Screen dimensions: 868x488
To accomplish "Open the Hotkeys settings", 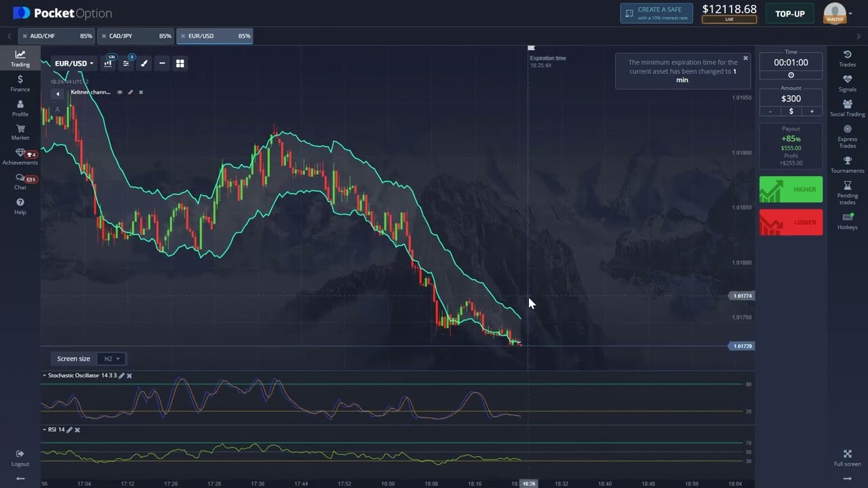I will (847, 221).
